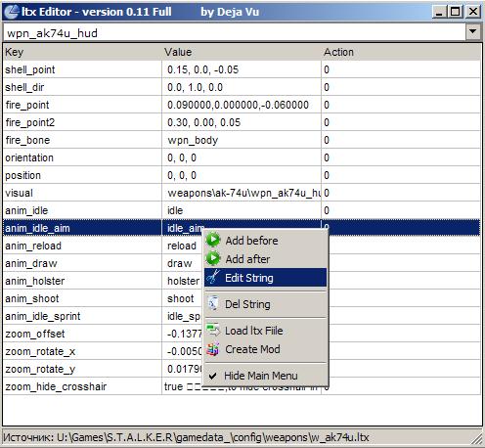Click the Create Mod archive icon
The image size is (485, 448).
pyautogui.click(x=213, y=349)
